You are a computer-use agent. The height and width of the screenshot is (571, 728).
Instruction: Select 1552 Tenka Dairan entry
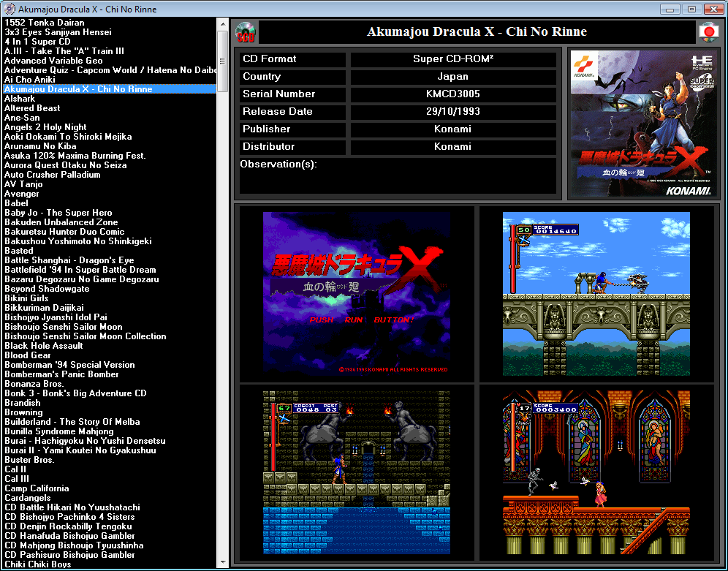click(x=44, y=23)
